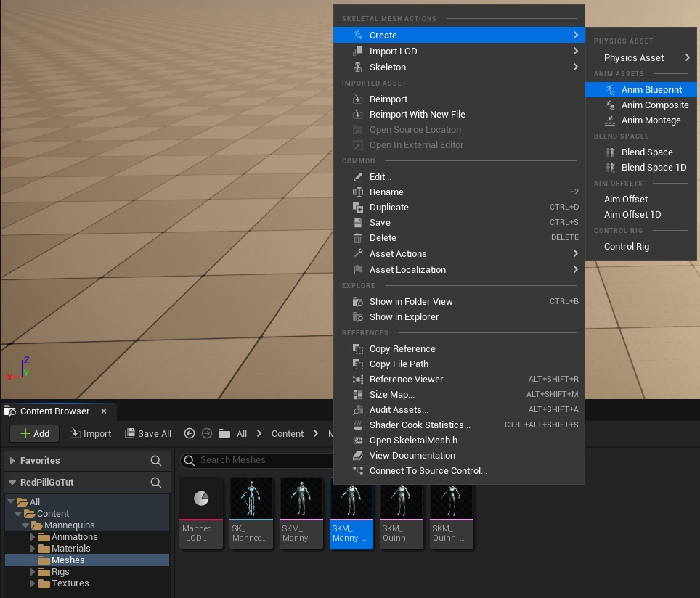Click the Anim Montage icon
The height and width of the screenshot is (598, 700).
point(610,120)
